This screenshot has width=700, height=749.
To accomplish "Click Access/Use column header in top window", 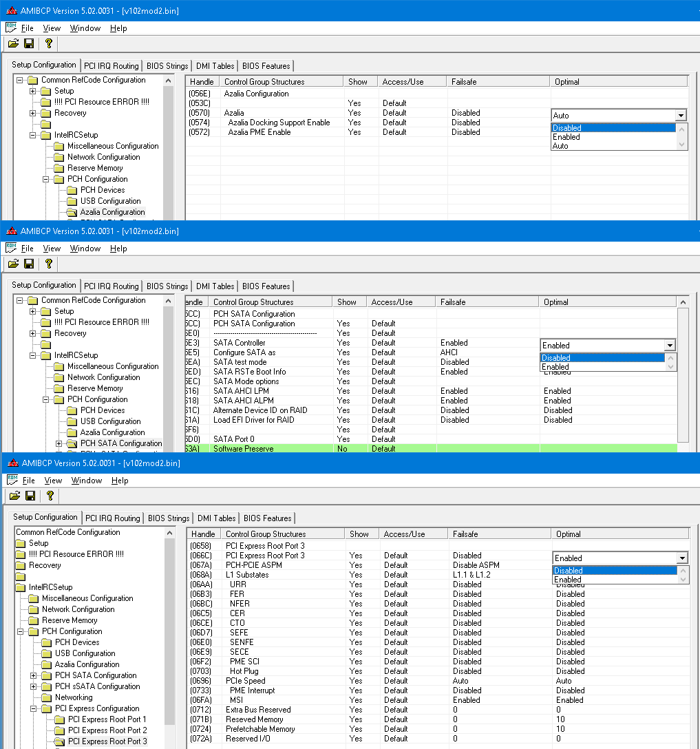I will [x=412, y=82].
